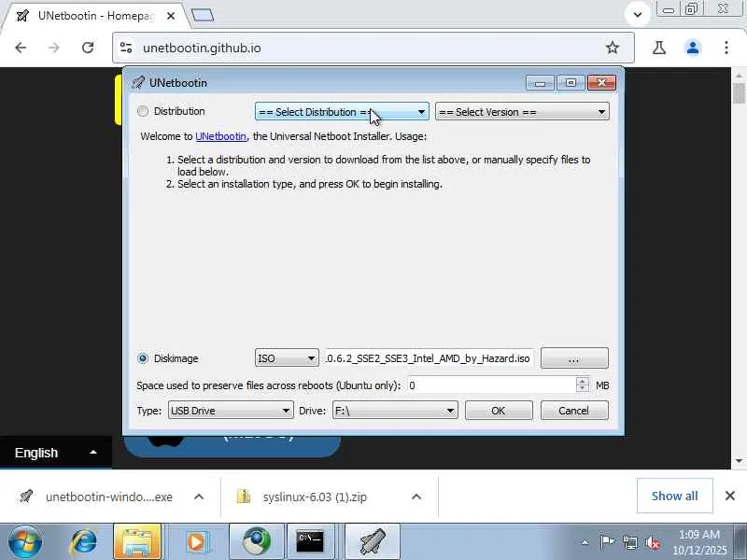Switch to the Chrome taskbar icon
The height and width of the screenshot is (560, 747).
pyautogui.click(x=257, y=542)
